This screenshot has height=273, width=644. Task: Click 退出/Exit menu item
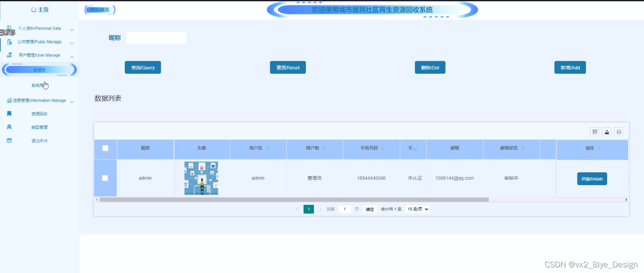point(39,141)
